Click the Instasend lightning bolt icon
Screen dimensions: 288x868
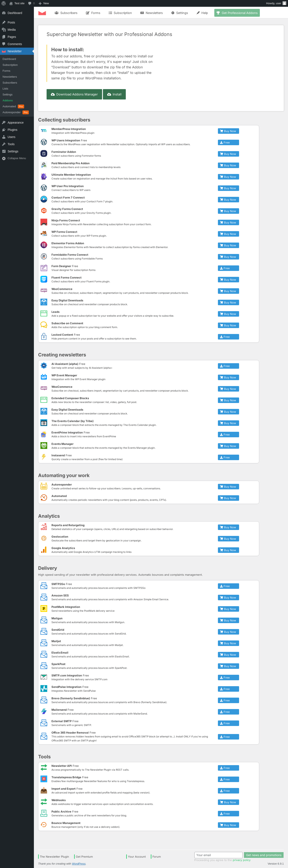pos(44,457)
